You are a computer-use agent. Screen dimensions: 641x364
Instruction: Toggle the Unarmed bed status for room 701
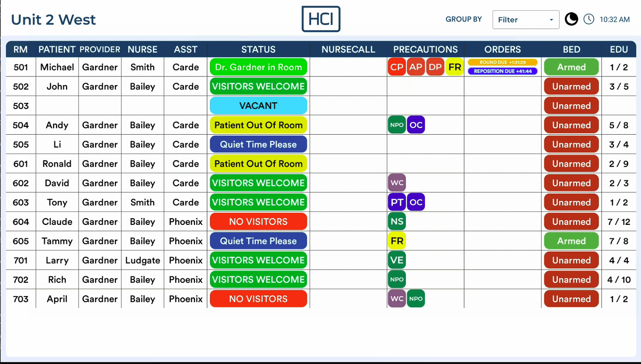point(571,260)
